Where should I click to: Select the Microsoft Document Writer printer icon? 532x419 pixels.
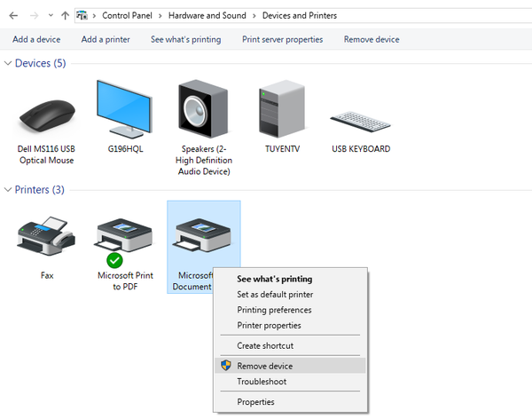coord(203,235)
